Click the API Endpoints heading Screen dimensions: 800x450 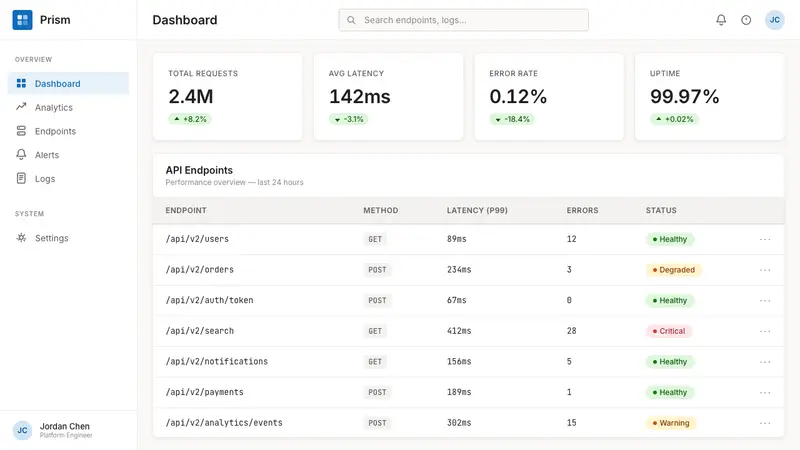click(x=199, y=170)
